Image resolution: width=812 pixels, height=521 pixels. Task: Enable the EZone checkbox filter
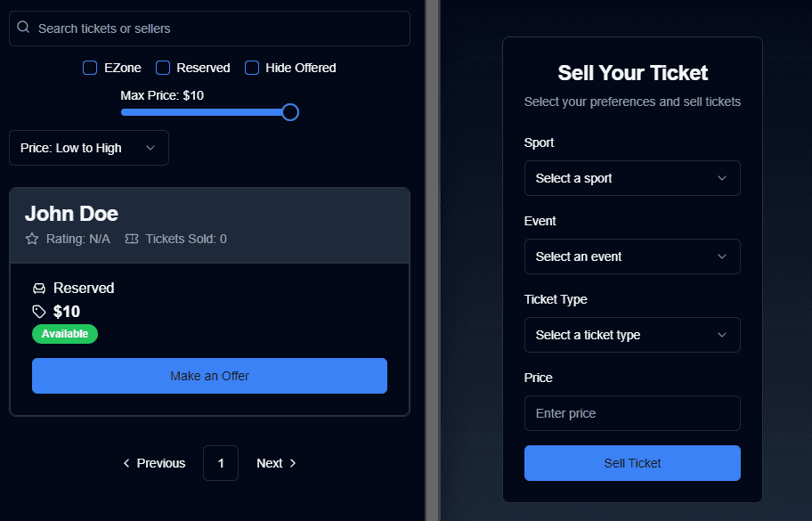pyautogui.click(x=90, y=68)
